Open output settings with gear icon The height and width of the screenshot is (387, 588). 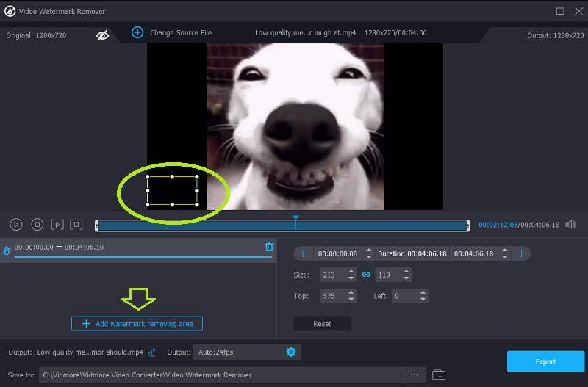[x=290, y=352]
